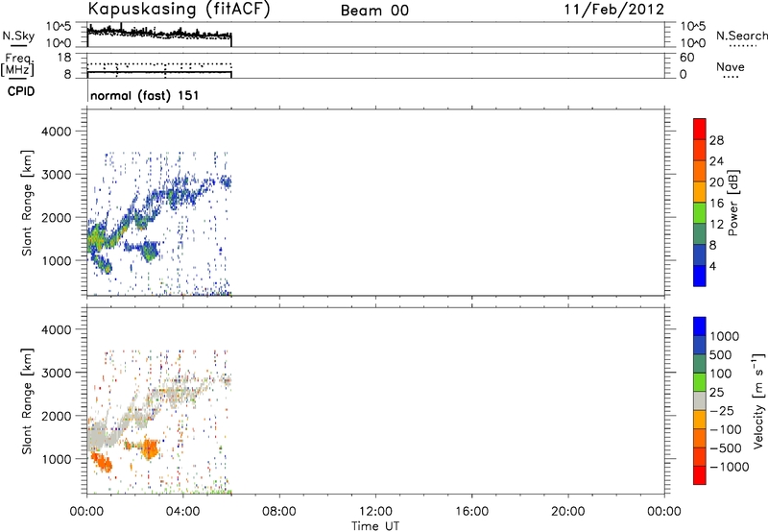Click the '28' value on power colorbar
The width and height of the screenshot is (768, 532).
coord(716,140)
